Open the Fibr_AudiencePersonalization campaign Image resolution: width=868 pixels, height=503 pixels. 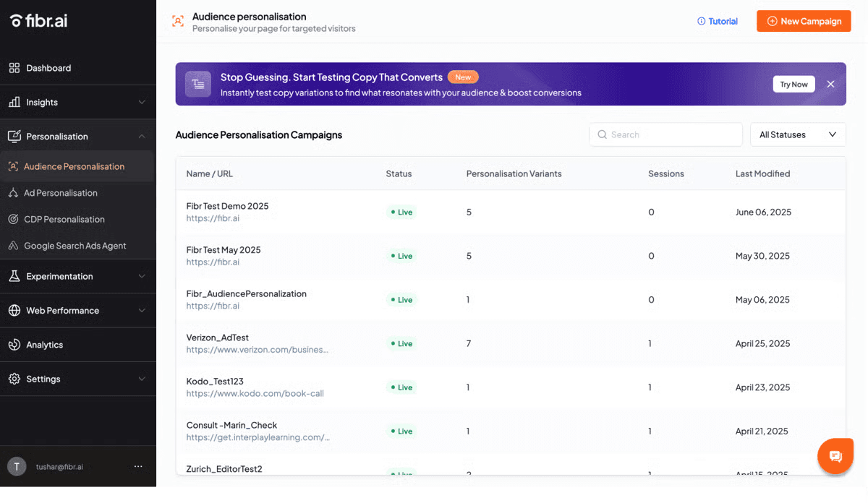click(x=246, y=293)
